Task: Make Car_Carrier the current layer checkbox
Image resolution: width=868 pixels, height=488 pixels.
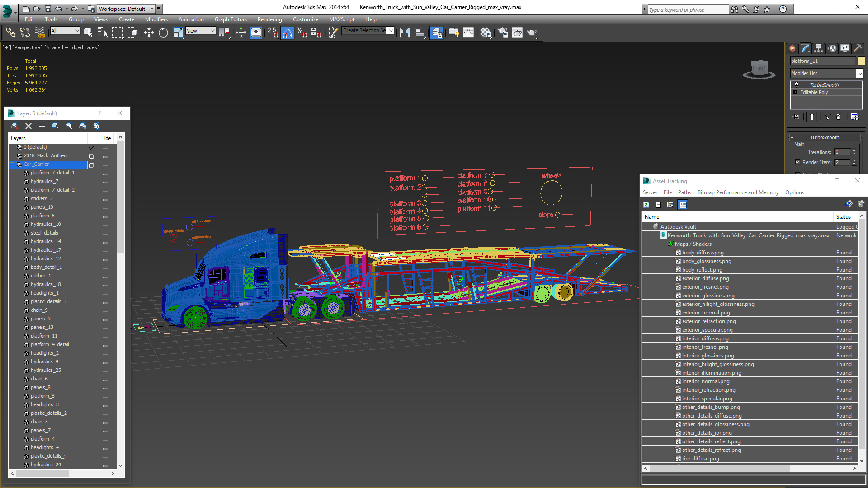Action: click(x=91, y=165)
